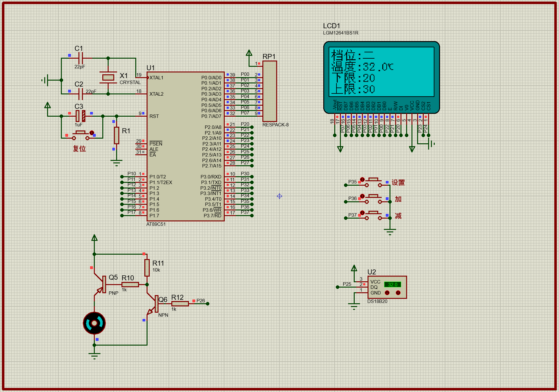Push the 减 (P37) button switch
The height and width of the screenshot is (392, 559).
[x=373, y=215]
